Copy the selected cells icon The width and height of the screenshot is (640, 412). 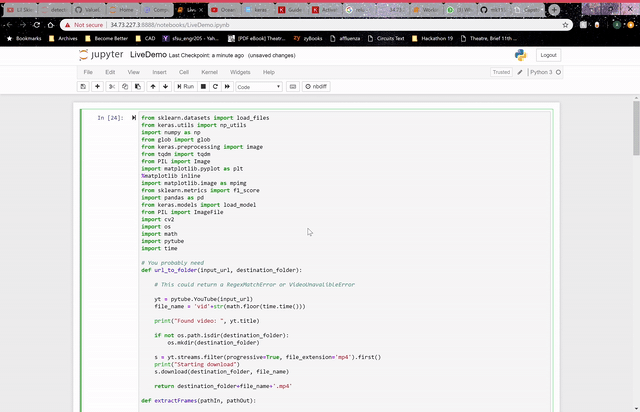coord(125,87)
